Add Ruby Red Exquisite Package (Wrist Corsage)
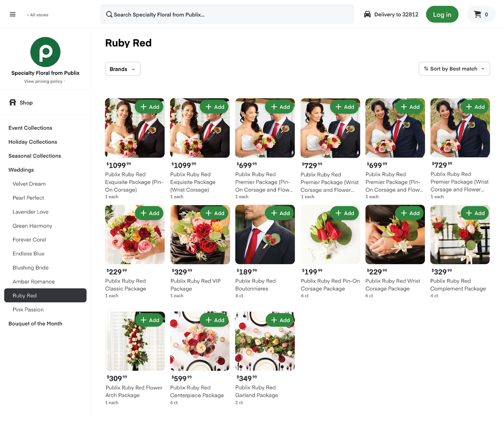 coord(215,107)
